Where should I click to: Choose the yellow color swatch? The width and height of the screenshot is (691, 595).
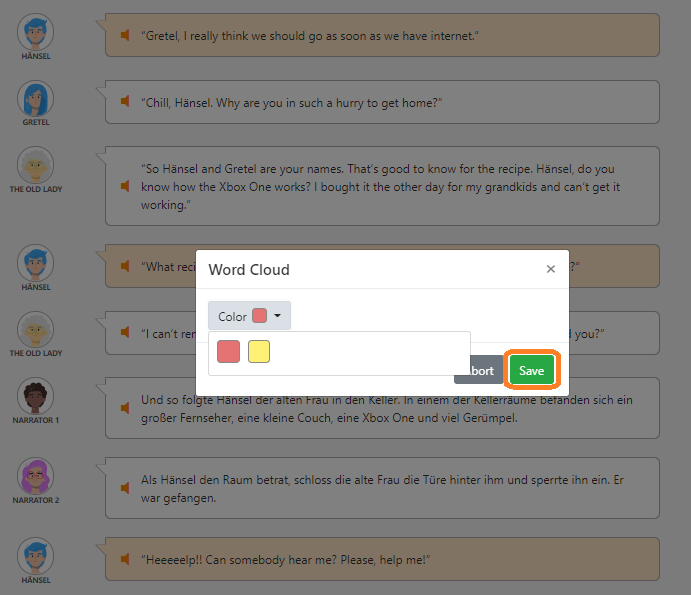coord(259,351)
